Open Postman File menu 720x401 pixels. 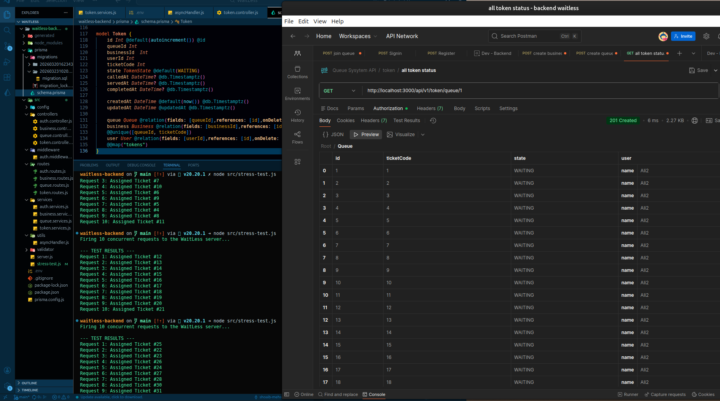coord(289,22)
